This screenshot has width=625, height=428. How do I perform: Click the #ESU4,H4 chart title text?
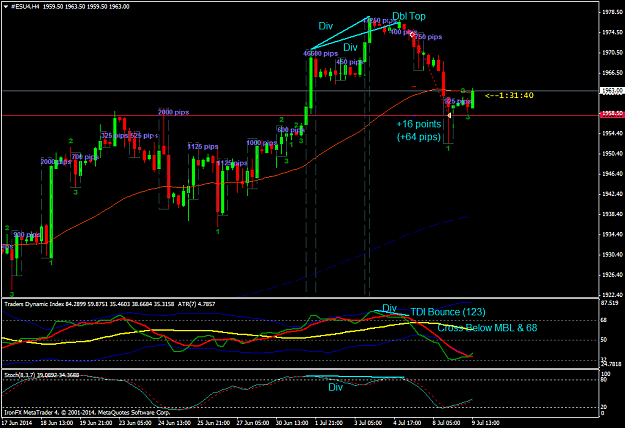[70, 7]
